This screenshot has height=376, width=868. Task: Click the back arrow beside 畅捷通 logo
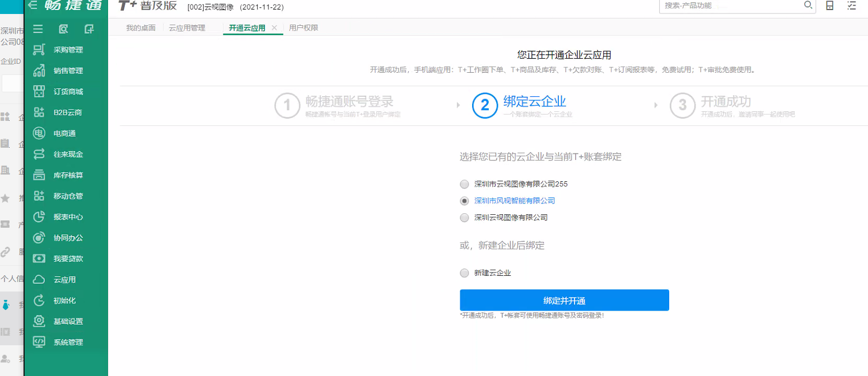[x=32, y=5]
